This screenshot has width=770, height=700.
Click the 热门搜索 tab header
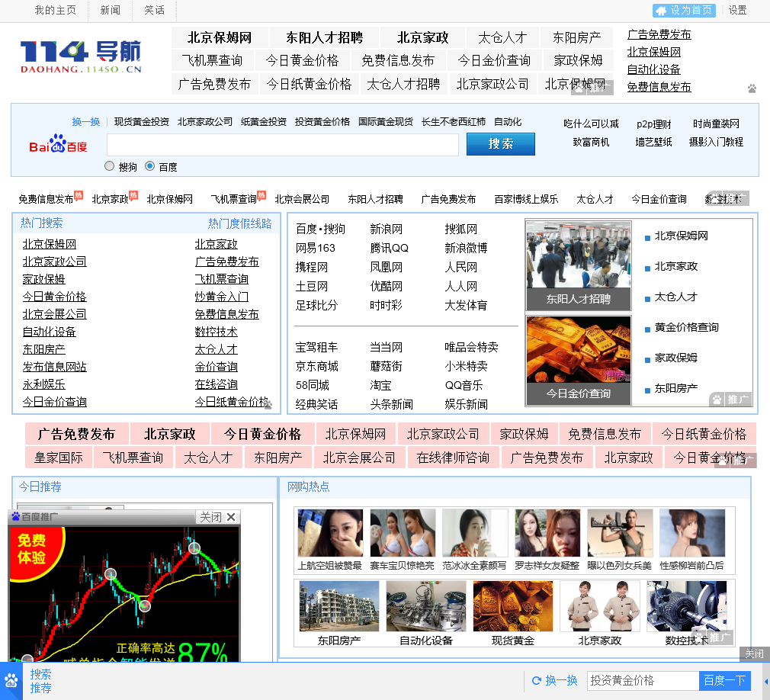coord(42,223)
